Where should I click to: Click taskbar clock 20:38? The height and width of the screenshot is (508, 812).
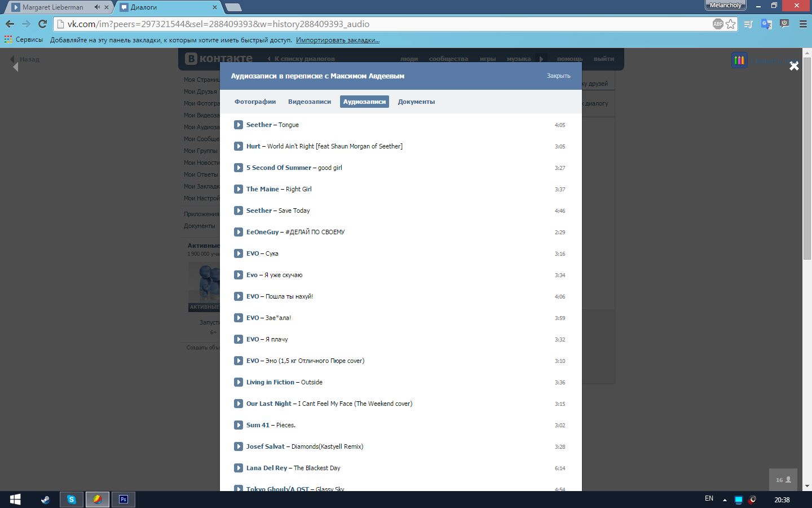(782, 500)
